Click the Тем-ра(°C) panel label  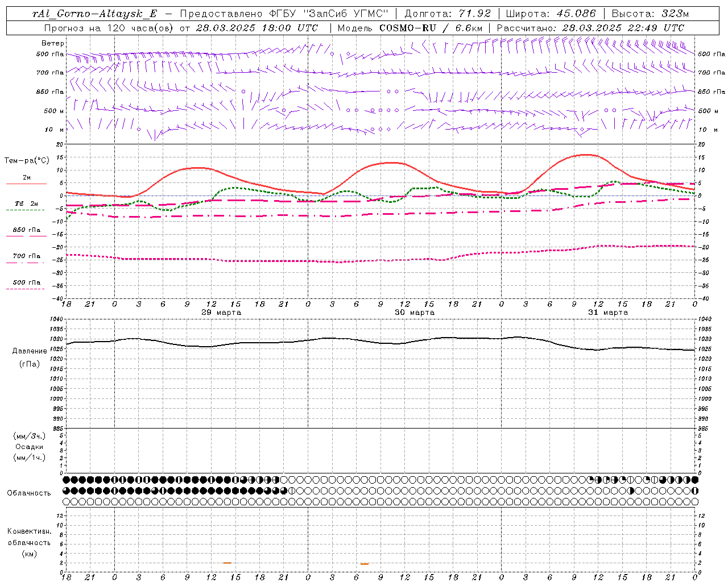point(27,161)
